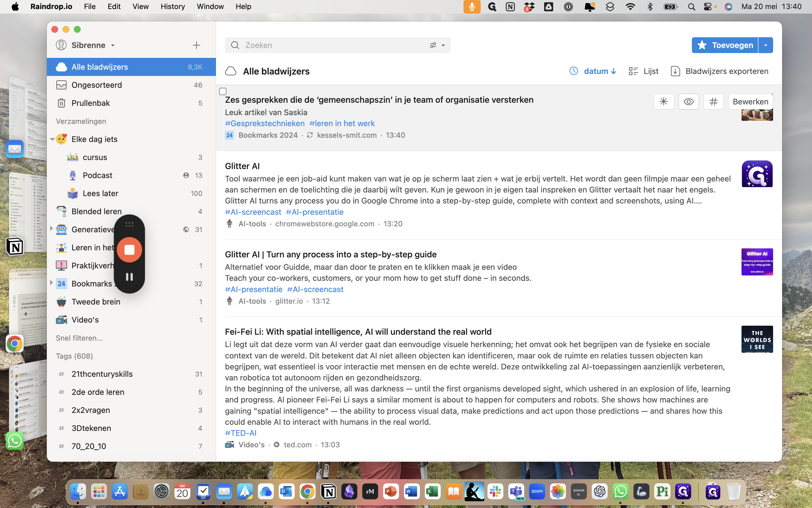This screenshot has height=508, width=812.
Task: Click the hashtag tag icon on first bookmark
Action: [x=713, y=102]
